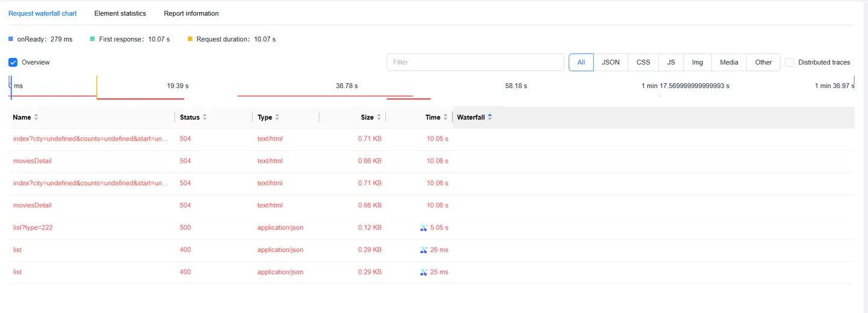Viewport: 868px width, 313px height.
Task: Click Type column sort icon
Action: pos(277,118)
